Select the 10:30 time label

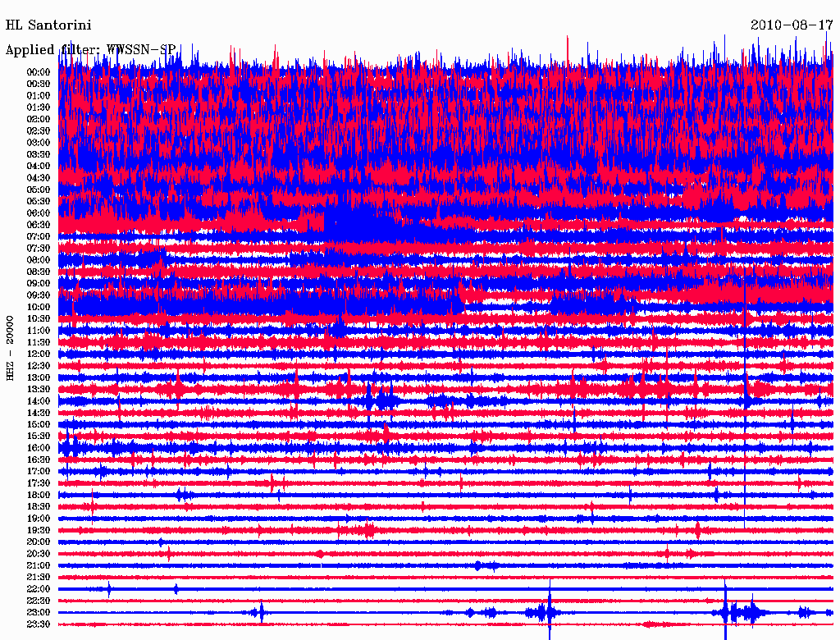pyautogui.click(x=39, y=319)
